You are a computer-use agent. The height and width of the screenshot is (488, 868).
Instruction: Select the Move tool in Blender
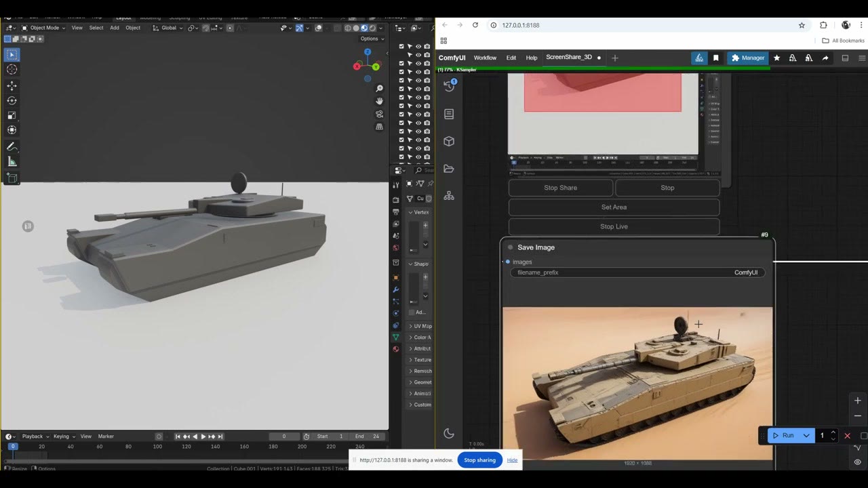[12, 86]
